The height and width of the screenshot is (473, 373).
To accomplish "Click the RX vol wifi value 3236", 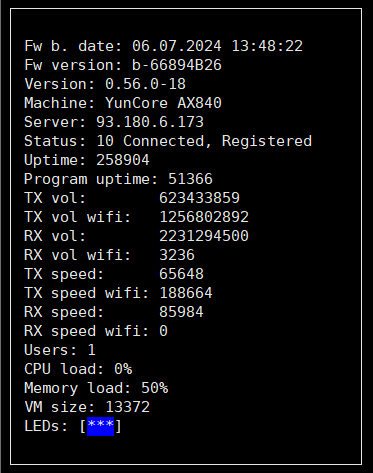I will click(x=177, y=255).
